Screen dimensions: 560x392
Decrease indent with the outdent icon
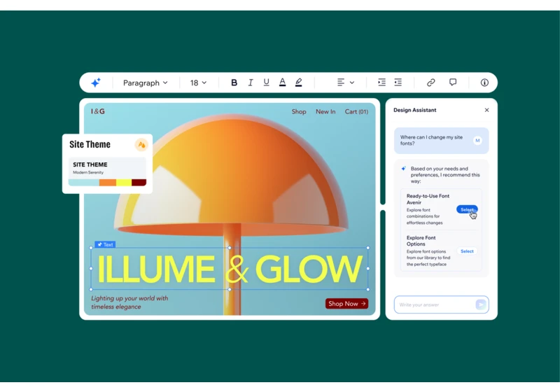click(398, 83)
